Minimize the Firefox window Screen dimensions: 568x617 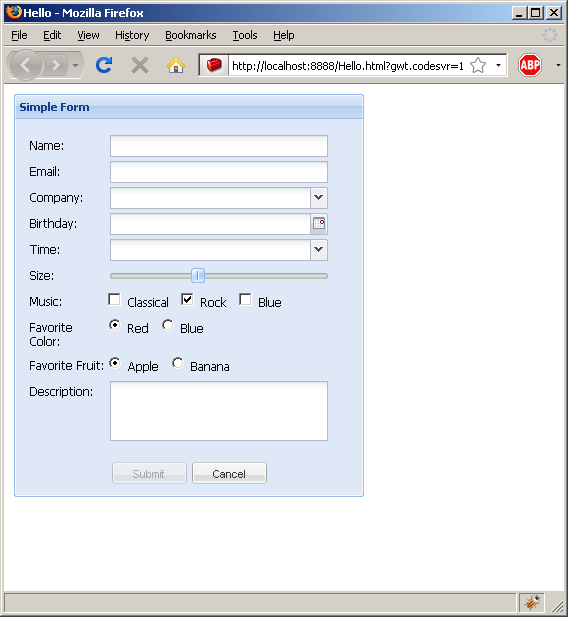click(x=519, y=13)
